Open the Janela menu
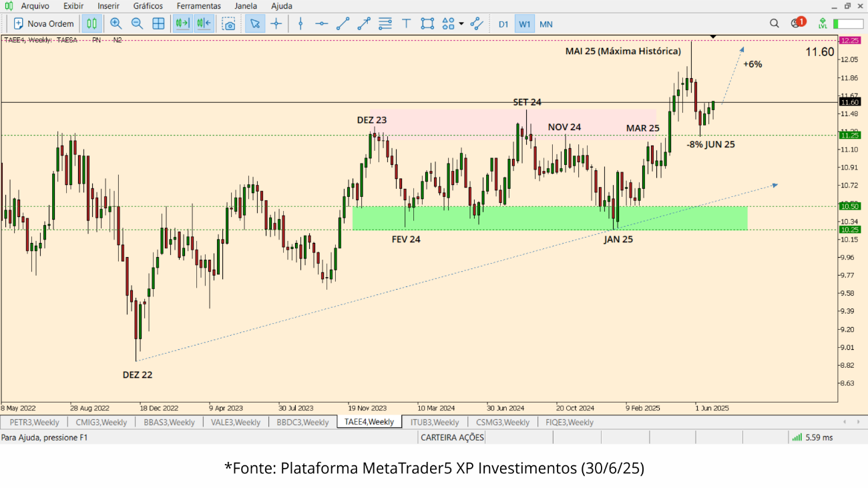868x488 pixels. coord(246,6)
